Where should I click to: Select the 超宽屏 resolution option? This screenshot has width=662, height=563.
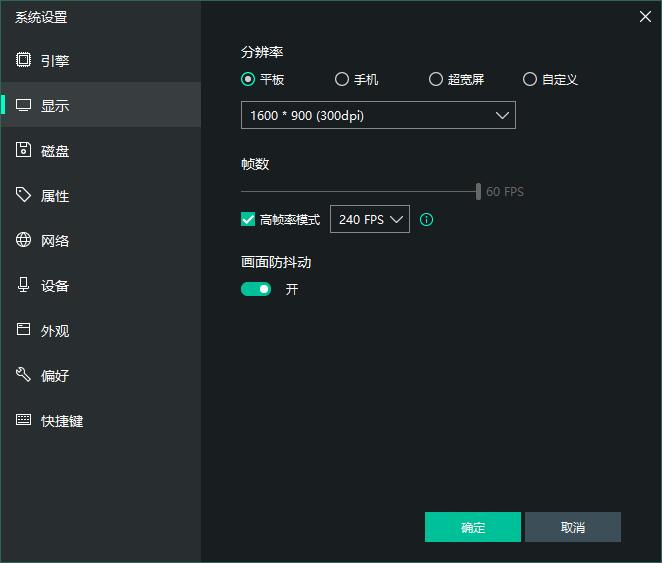pos(436,79)
